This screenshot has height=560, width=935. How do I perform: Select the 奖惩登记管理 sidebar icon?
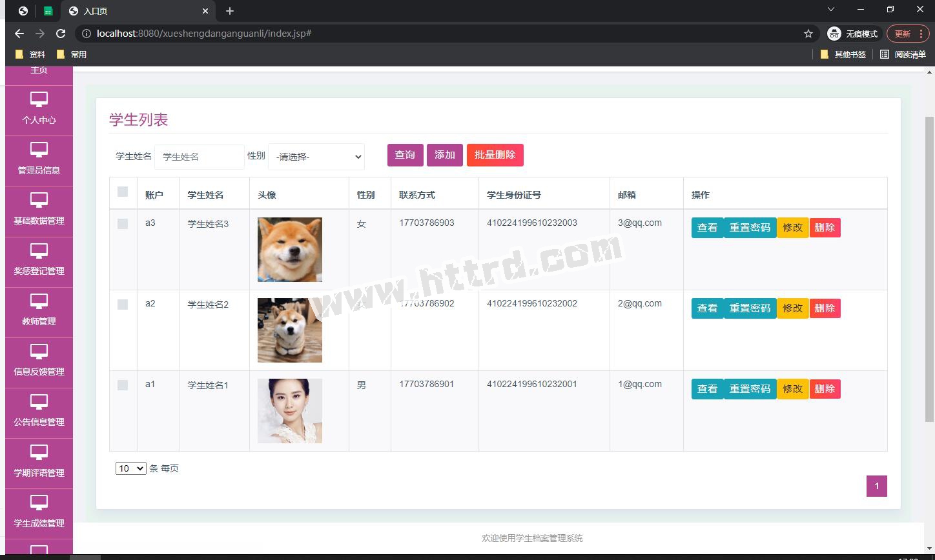point(39,250)
